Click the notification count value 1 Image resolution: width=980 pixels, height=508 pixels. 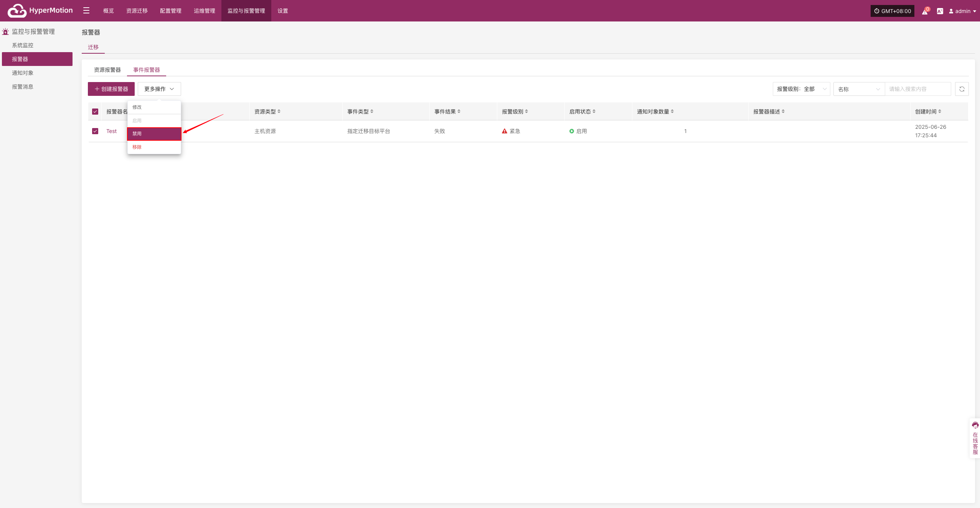click(x=685, y=131)
